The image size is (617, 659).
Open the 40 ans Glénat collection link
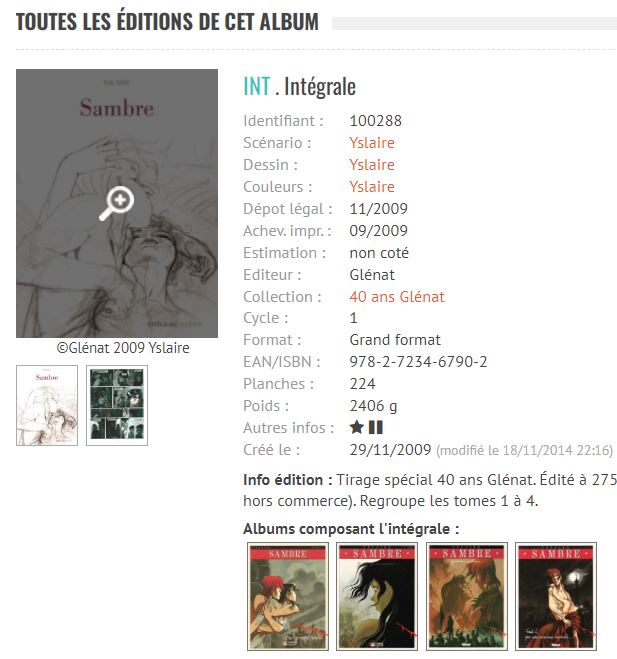click(x=397, y=297)
